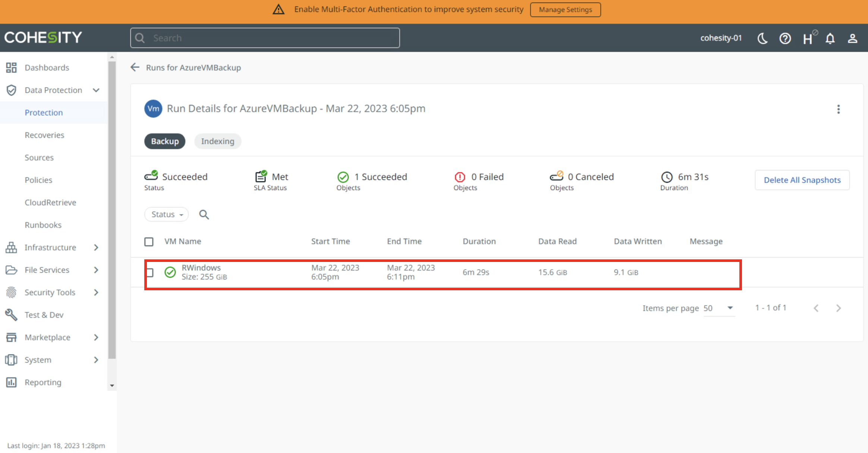Click the sidebar scrollbar down arrow
The height and width of the screenshot is (453, 868).
pyautogui.click(x=112, y=385)
